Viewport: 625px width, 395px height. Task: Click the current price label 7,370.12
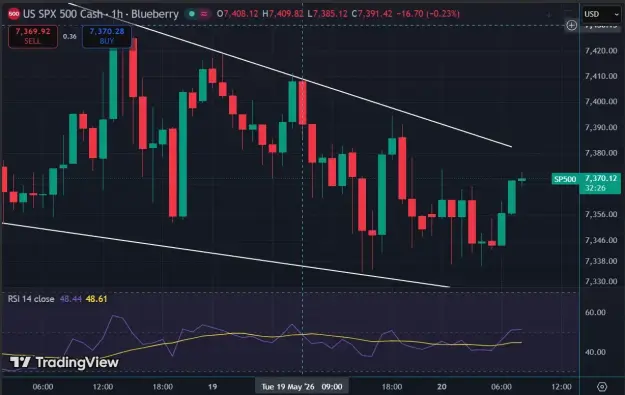[x=601, y=178]
